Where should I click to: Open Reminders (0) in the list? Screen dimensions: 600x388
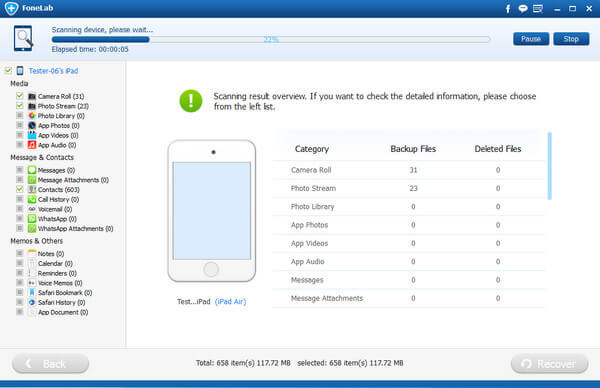coord(57,273)
